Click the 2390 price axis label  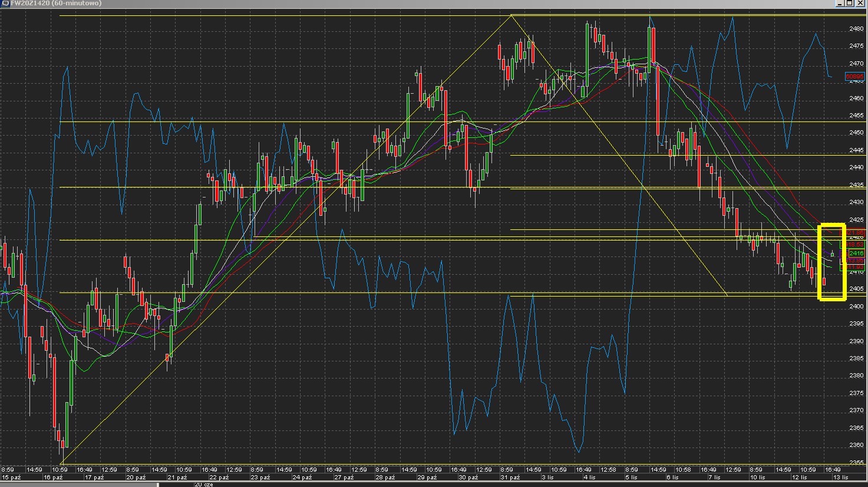(x=857, y=341)
